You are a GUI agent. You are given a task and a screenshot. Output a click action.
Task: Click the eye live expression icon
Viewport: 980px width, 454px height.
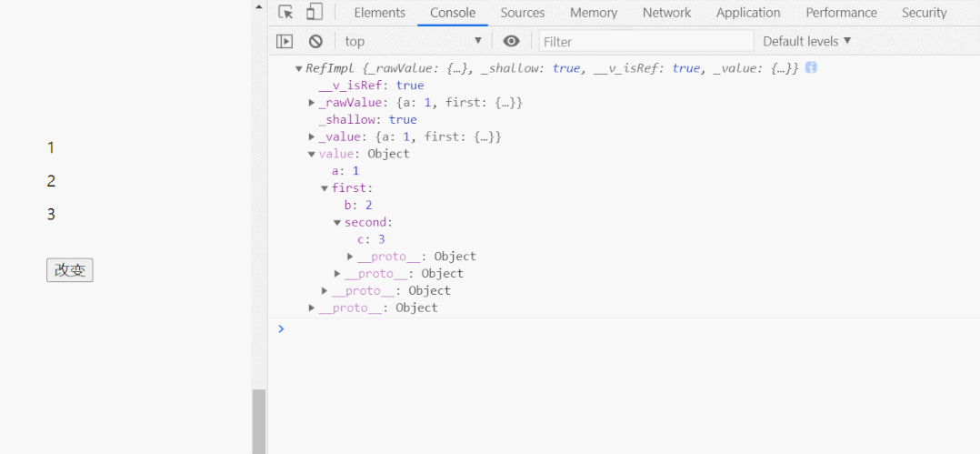[x=512, y=41]
